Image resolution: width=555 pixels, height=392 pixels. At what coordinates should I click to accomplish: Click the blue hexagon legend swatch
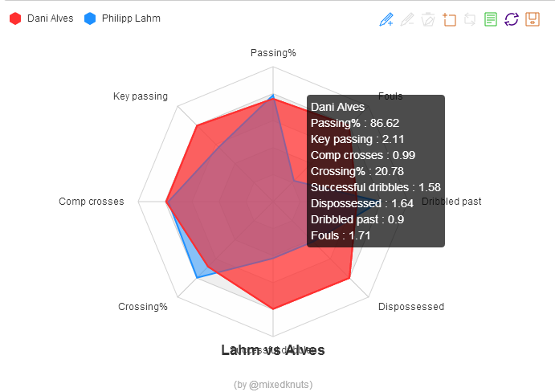89,18
